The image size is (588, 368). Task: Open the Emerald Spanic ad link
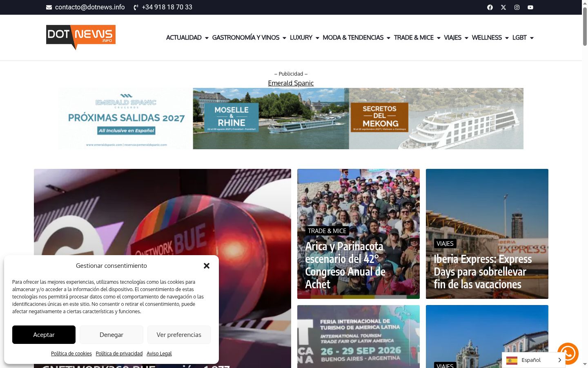[x=291, y=83]
